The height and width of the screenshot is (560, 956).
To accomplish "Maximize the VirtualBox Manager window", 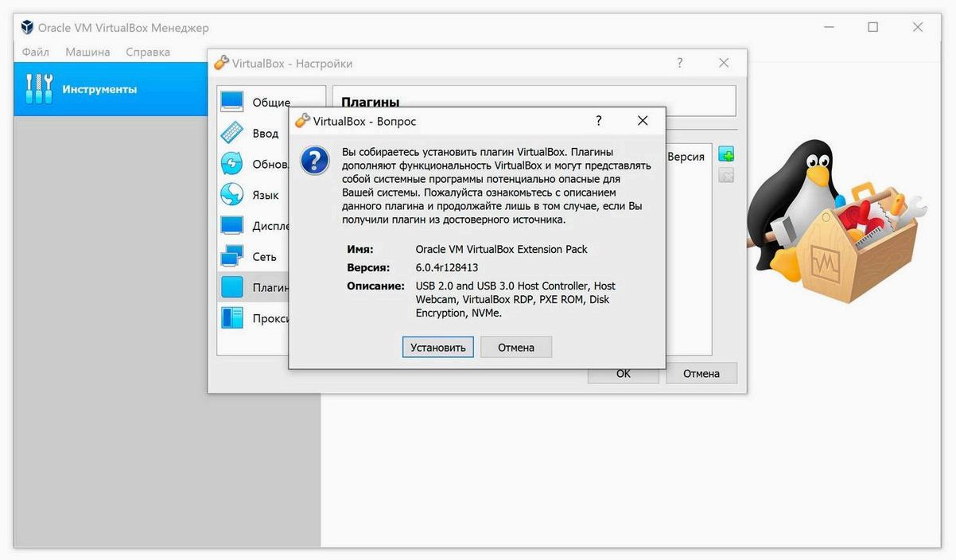I will (873, 27).
